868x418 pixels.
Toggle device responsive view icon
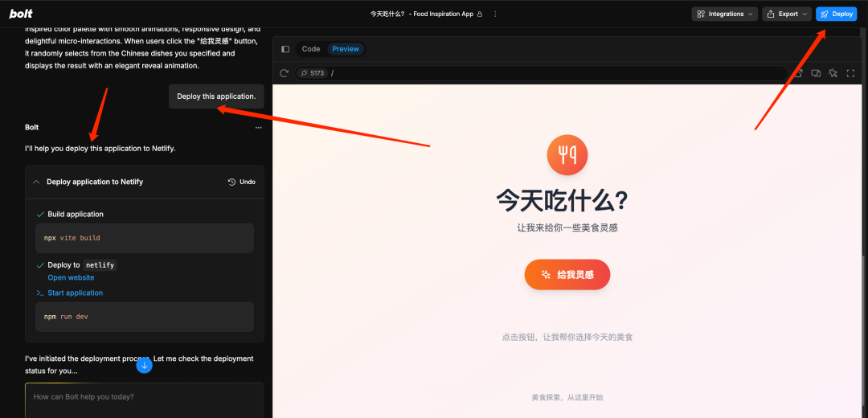click(x=816, y=73)
